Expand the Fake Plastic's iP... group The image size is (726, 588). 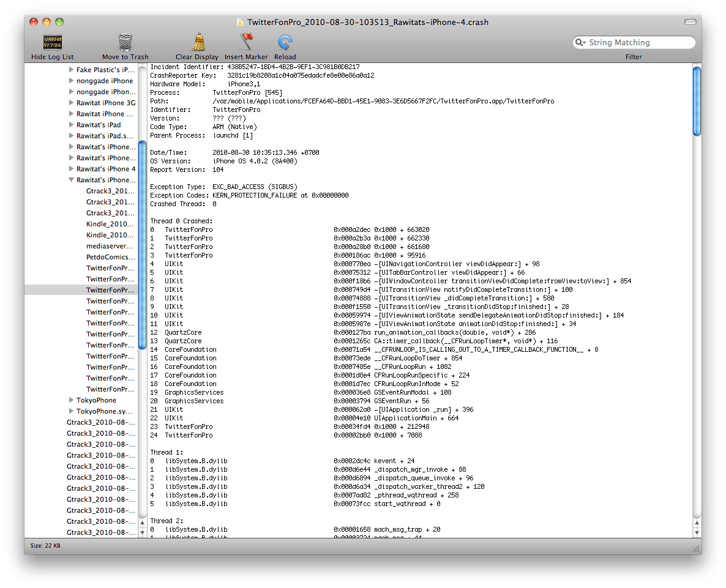pyautogui.click(x=71, y=69)
